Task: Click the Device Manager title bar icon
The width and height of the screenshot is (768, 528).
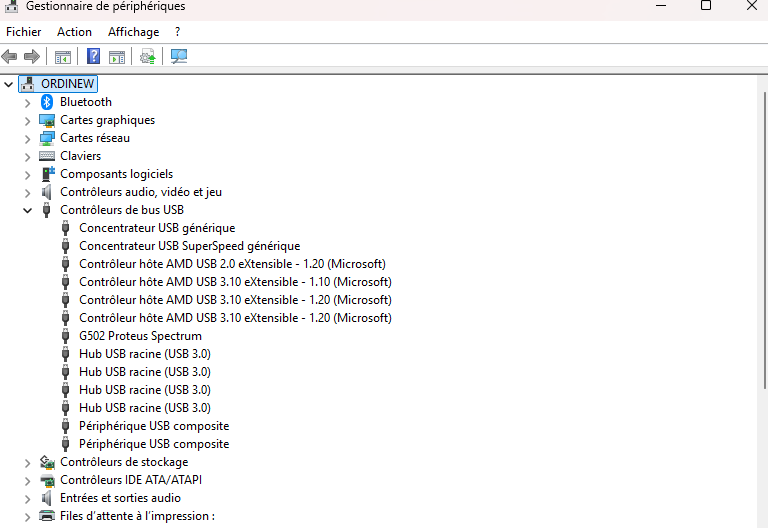Action: (x=11, y=6)
